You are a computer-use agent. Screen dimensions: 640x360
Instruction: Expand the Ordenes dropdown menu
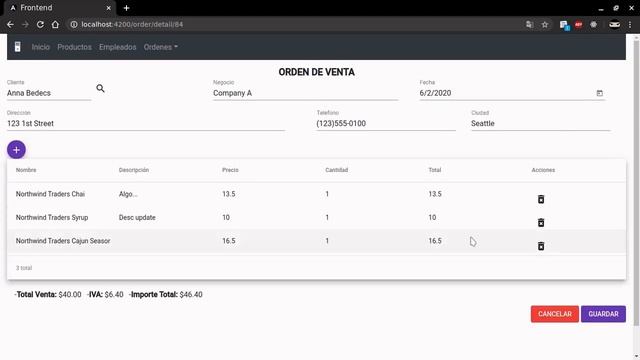pyautogui.click(x=160, y=47)
